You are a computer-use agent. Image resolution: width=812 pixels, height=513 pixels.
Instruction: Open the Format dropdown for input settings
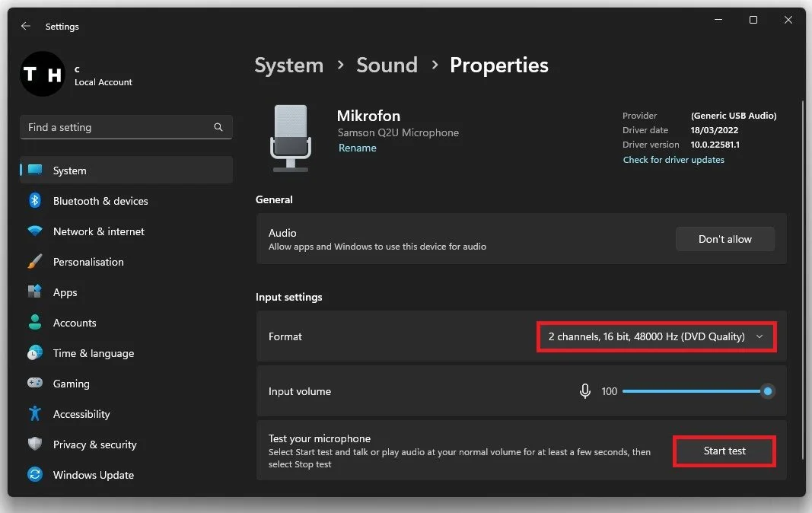[656, 336]
